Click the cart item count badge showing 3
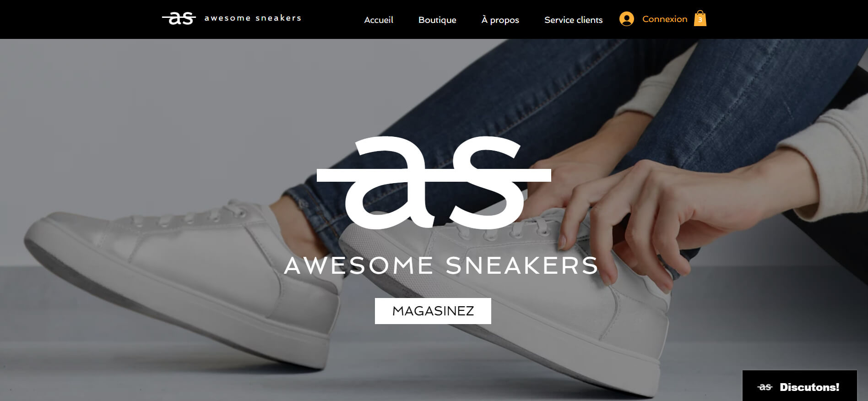The image size is (868, 401). click(x=700, y=20)
